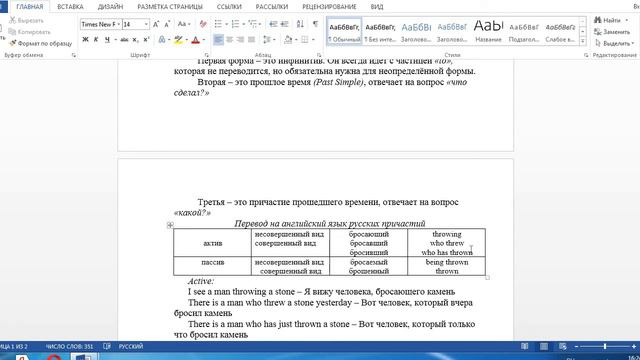Expand styles gallery more button
The image size is (640, 360).
[583, 41]
